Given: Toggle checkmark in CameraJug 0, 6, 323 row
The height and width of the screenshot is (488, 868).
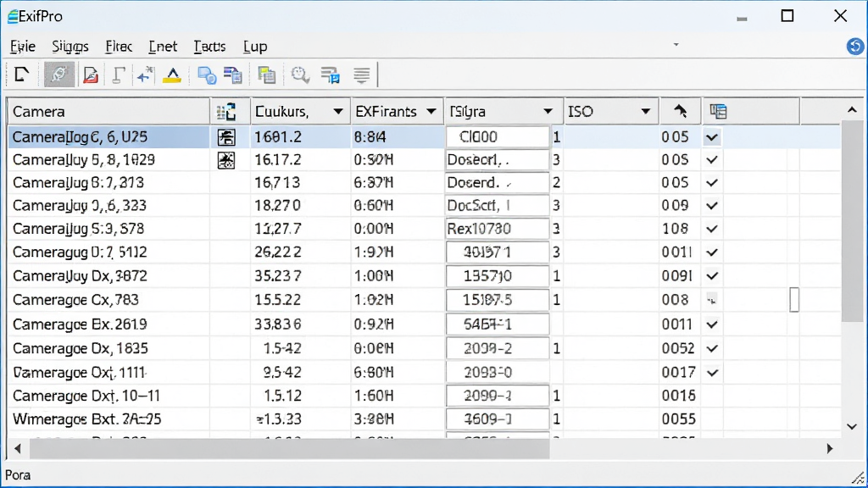Looking at the screenshot, I should 712,206.
